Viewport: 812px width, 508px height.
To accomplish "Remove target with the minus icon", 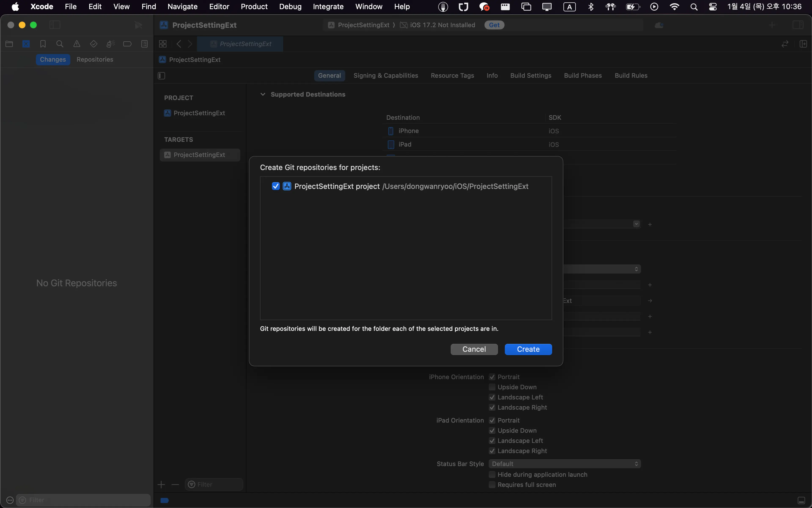I will (175, 485).
